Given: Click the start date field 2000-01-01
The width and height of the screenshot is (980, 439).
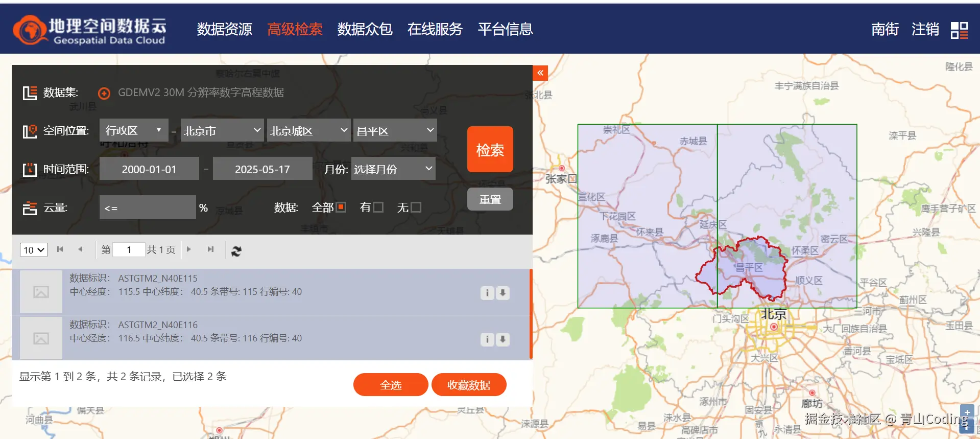Looking at the screenshot, I should [x=149, y=169].
